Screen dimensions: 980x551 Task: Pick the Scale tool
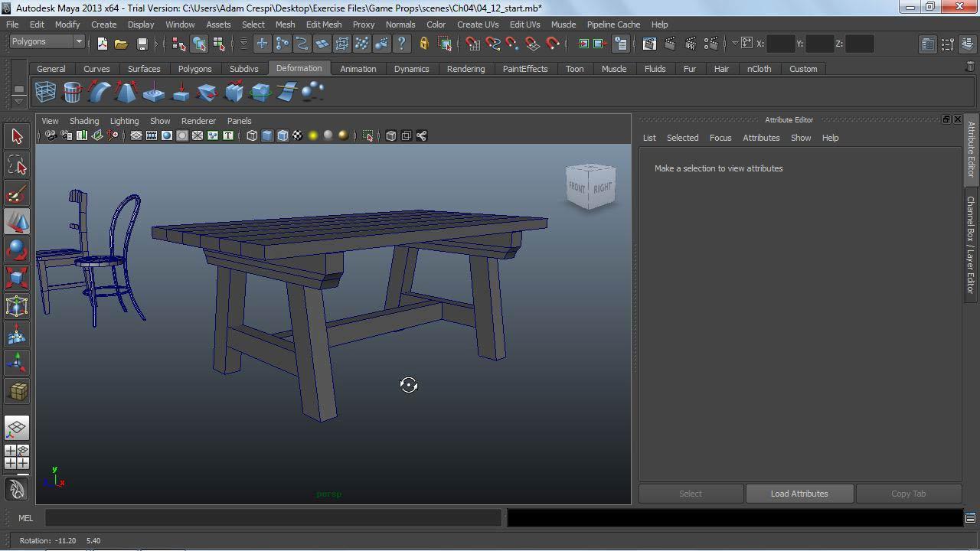click(x=17, y=278)
